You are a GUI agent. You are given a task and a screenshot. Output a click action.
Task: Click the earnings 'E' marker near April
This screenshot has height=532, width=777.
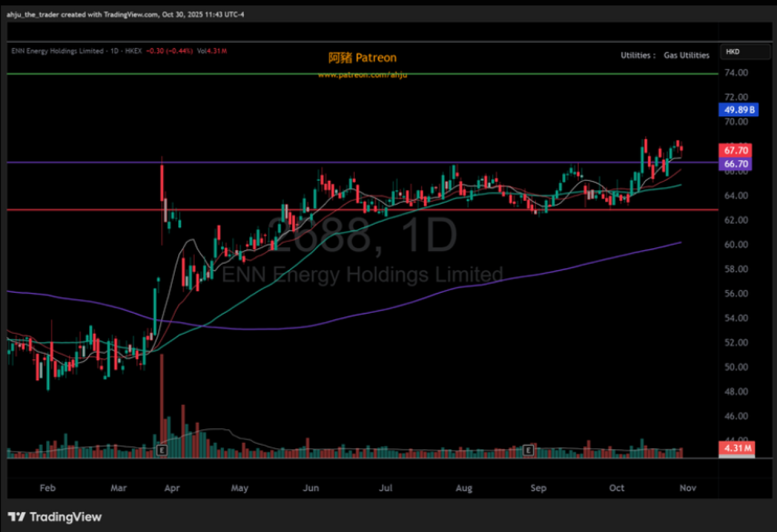(x=162, y=450)
